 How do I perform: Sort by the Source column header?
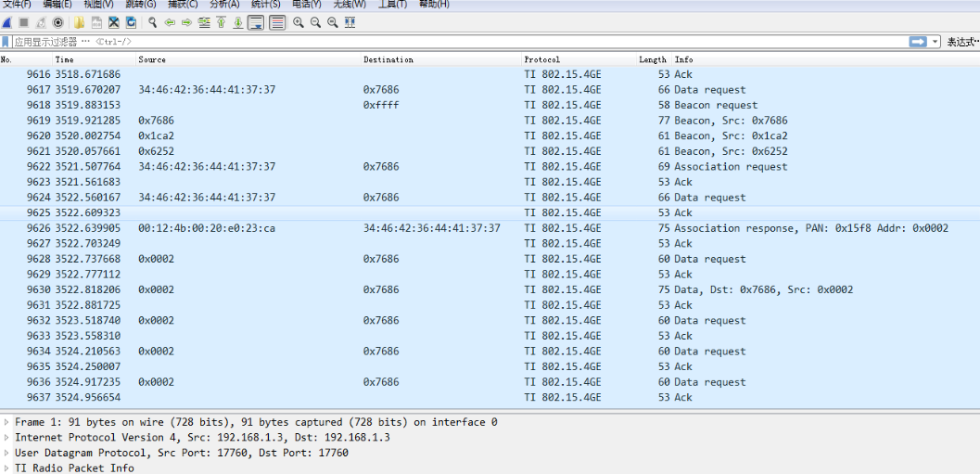coord(248,60)
